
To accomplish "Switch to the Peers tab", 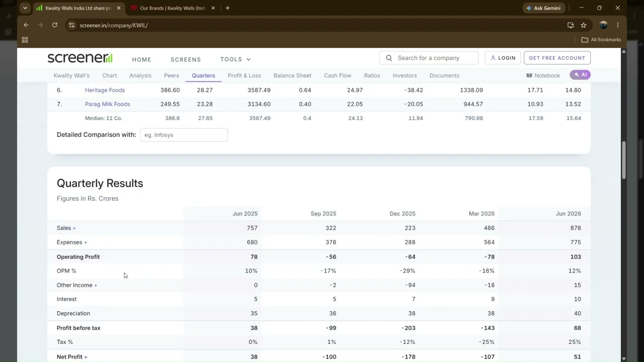I will pos(172,75).
